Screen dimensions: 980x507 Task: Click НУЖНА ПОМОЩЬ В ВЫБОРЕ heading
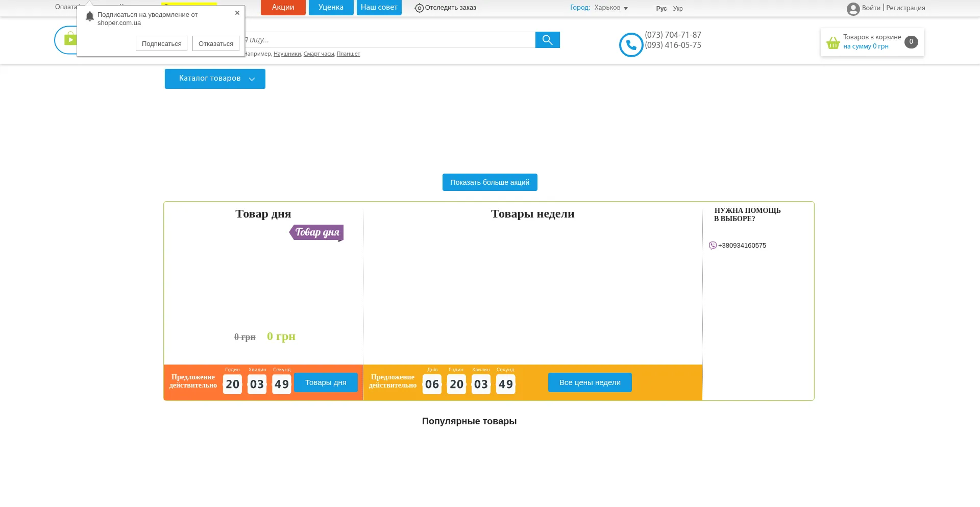coord(747,214)
